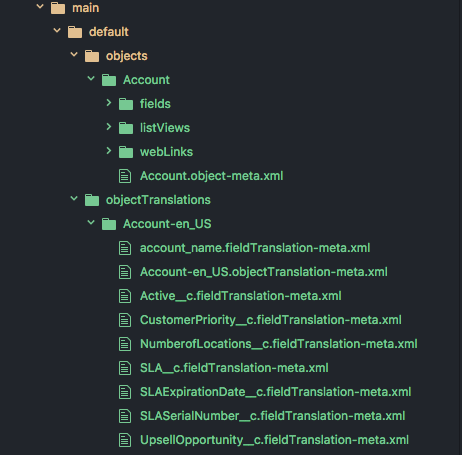Collapse the objectTranslations folder chevron
462x455 pixels.
[74, 199]
